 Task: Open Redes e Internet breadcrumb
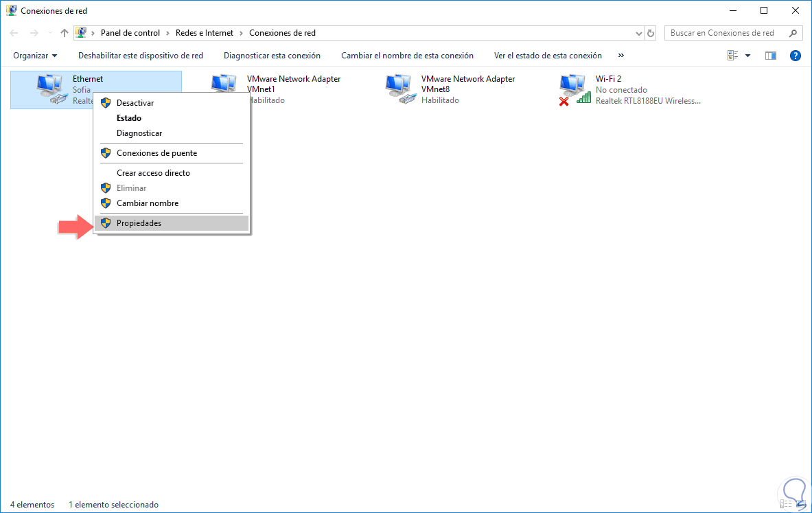point(205,33)
